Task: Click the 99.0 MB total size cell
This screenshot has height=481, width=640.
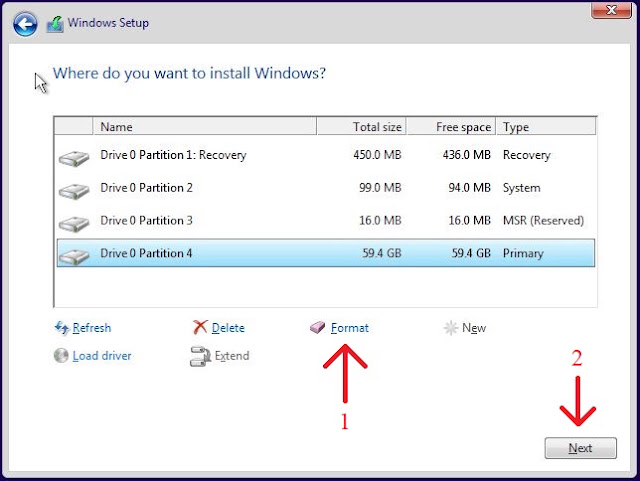Action: point(380,188)
